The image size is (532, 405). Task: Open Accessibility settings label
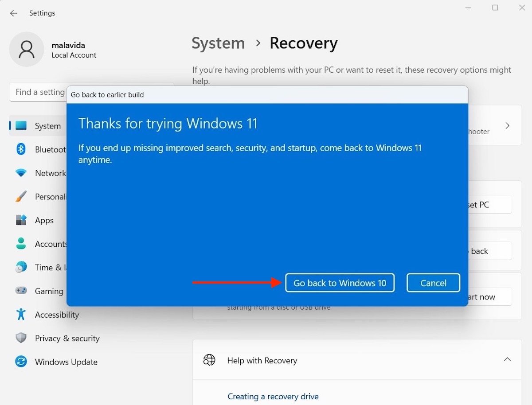57,315
